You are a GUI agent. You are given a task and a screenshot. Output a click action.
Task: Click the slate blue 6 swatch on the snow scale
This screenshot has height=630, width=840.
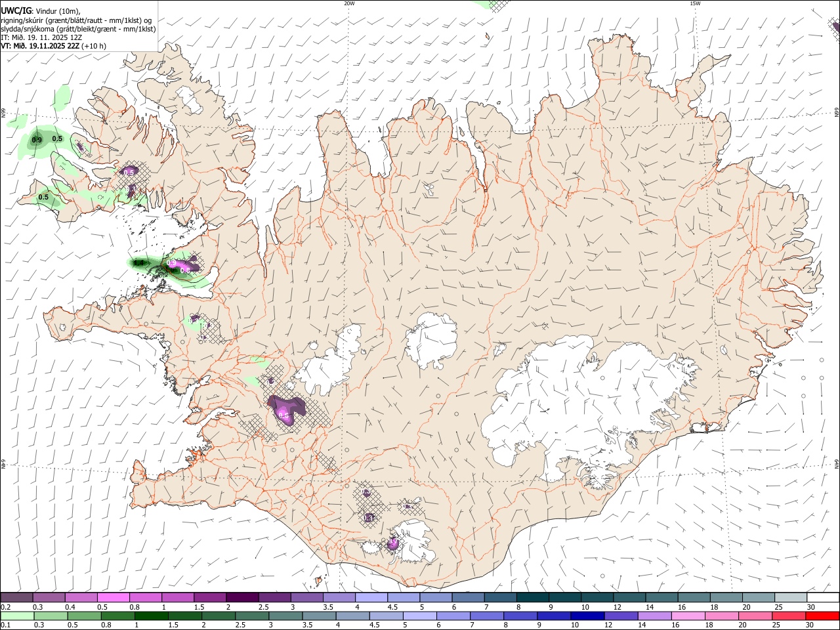point(468,597)
